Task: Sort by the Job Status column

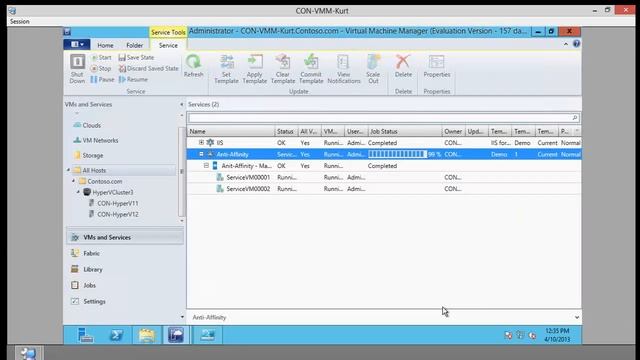Action: [x=404, y=131]
